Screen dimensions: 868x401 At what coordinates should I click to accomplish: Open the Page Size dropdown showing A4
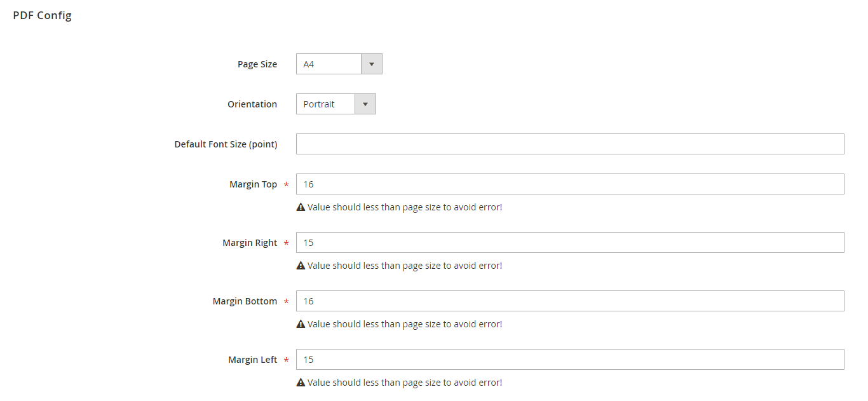click(339, 64)
